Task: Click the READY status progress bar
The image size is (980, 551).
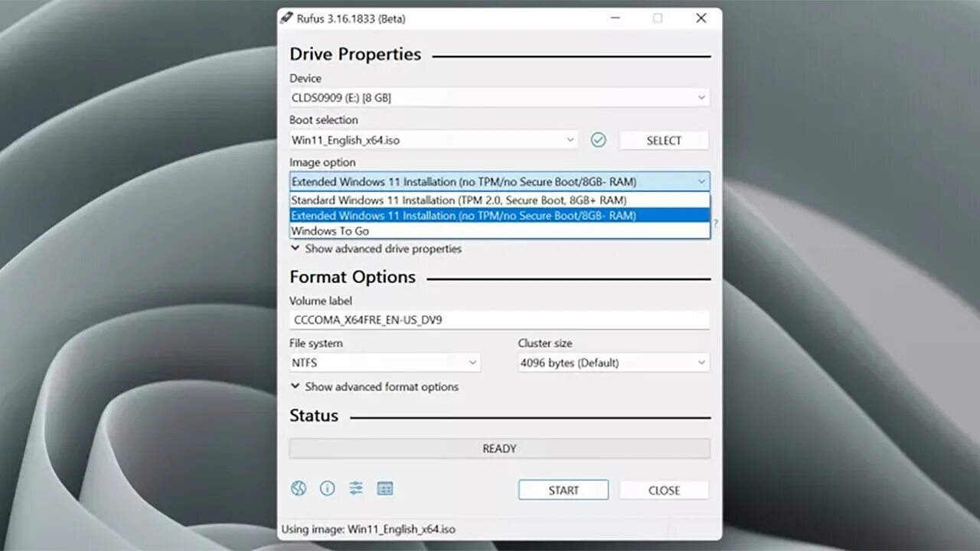Action: point(499,448)
